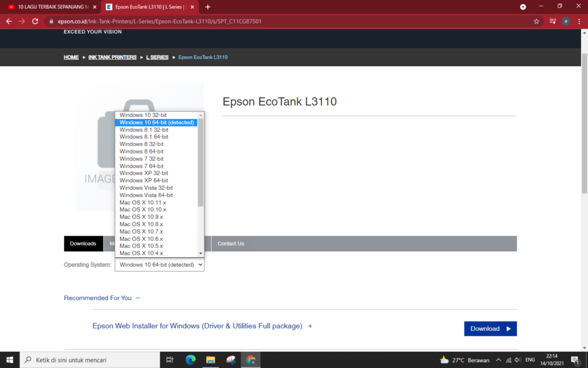Screen dimensions: 588x368
Task: Toggle the bookmark star in the address bar
Action: (x=536, y=21)
